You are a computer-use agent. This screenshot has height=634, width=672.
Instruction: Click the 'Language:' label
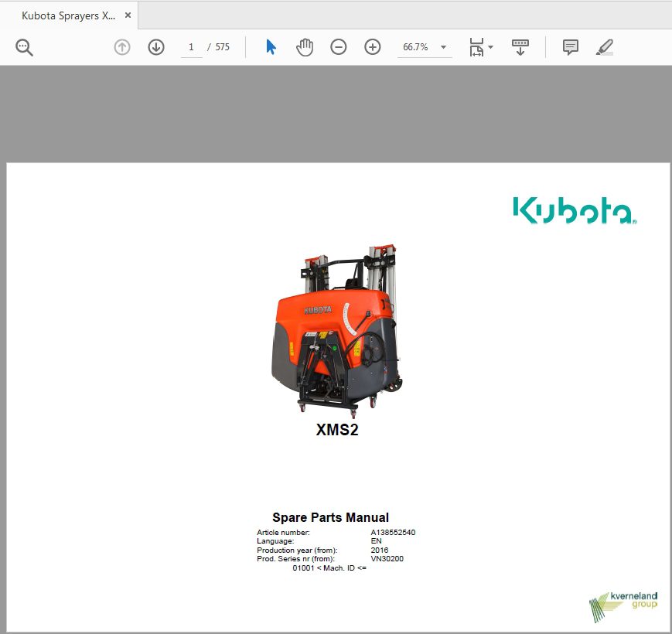point(275,541)
